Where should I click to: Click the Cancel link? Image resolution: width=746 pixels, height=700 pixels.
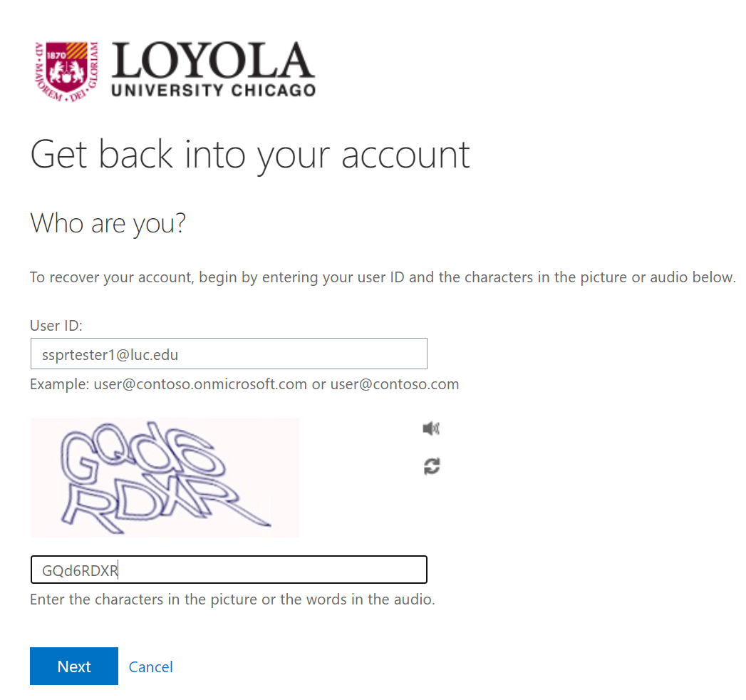click(x=150, y=666)
